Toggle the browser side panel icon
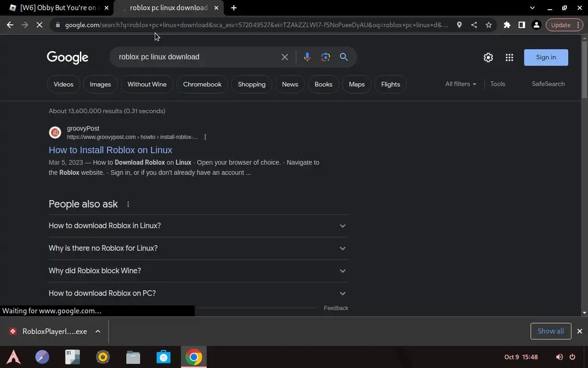Image resolution: width=588 pixels, height=368 pixels. (521, 25)
